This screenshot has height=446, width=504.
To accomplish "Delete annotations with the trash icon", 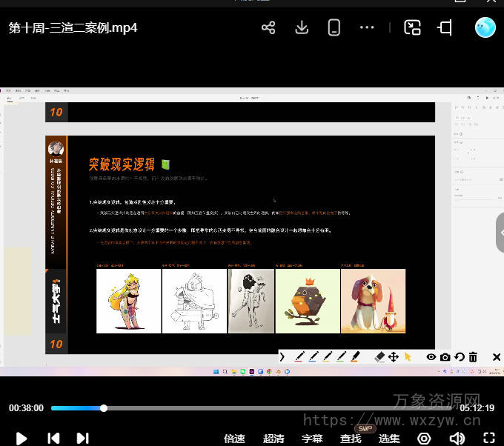I will coord(473,357).
